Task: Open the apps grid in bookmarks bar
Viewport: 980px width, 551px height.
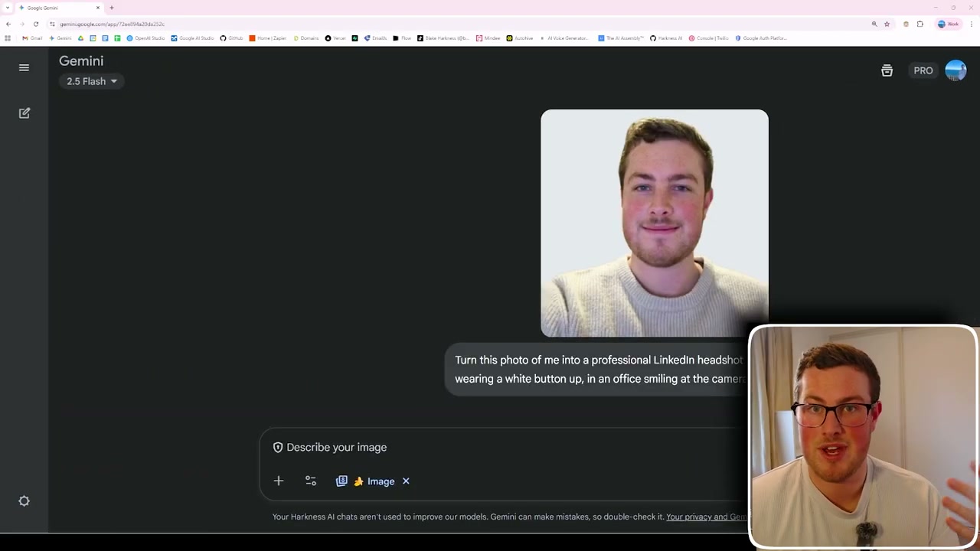Action: tap(8, 38)
